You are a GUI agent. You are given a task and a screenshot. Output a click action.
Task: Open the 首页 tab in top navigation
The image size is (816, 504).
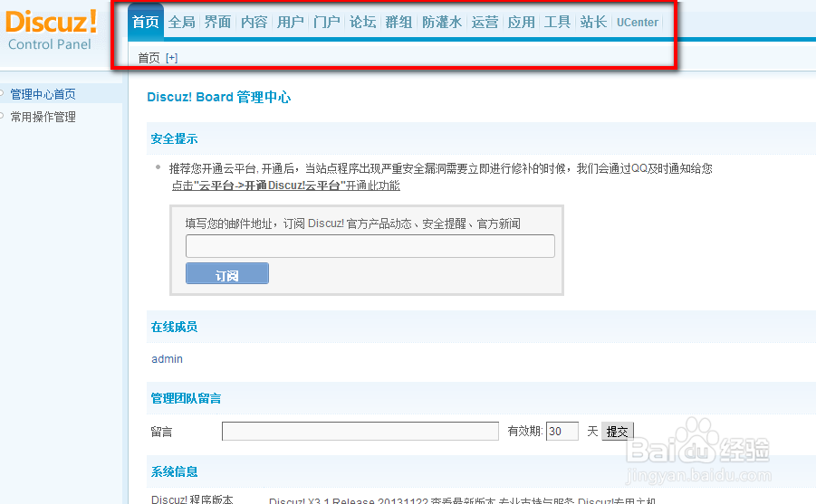coord(145,22)
